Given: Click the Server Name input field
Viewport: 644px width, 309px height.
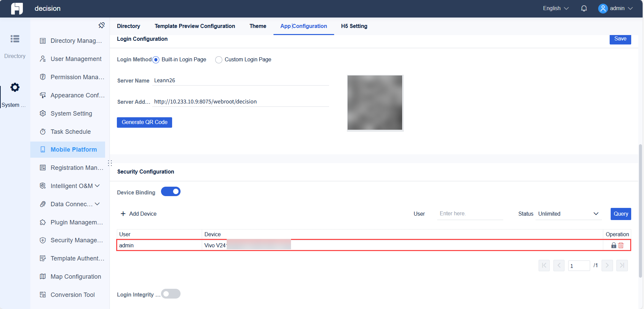Looking at the screenshot, I should 240,80.
